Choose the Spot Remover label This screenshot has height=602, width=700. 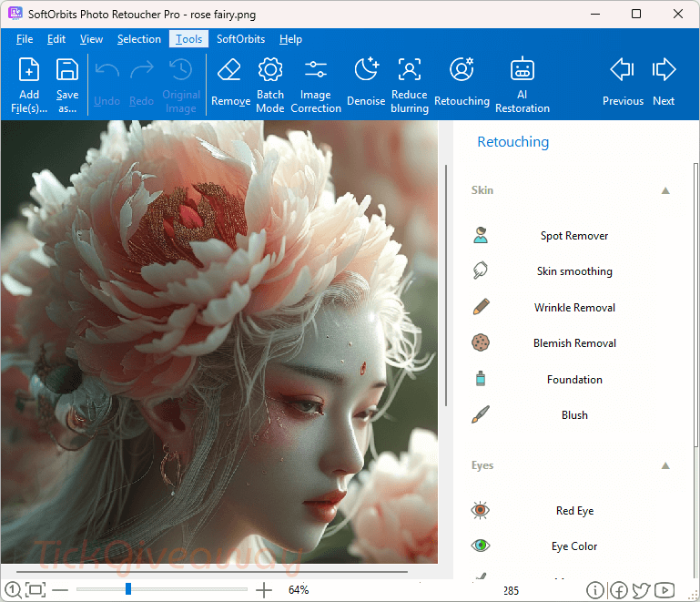(574, 236)
